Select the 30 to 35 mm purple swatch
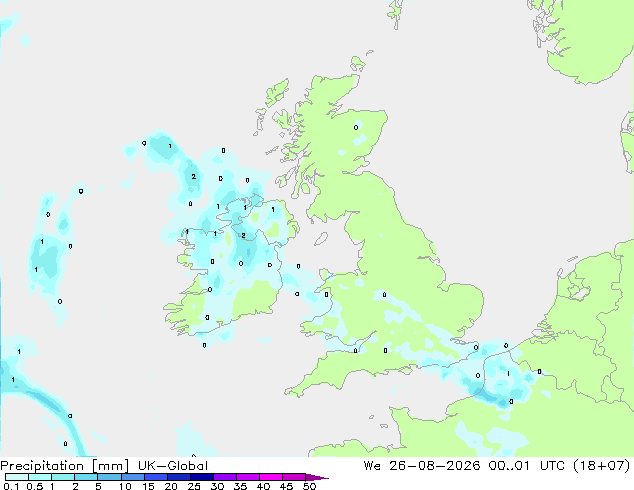This screenshot has width=634, height=490. coord(224,477)
